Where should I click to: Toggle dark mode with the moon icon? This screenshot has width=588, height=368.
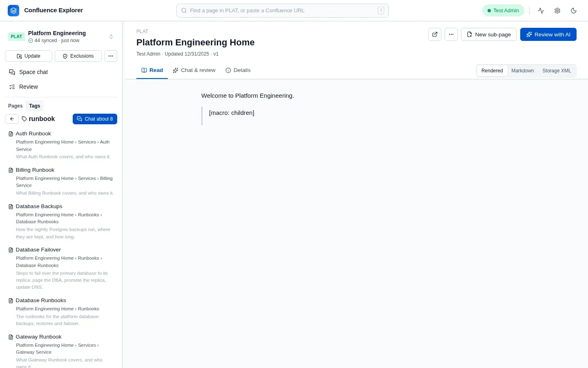click(x=574, y=11)
